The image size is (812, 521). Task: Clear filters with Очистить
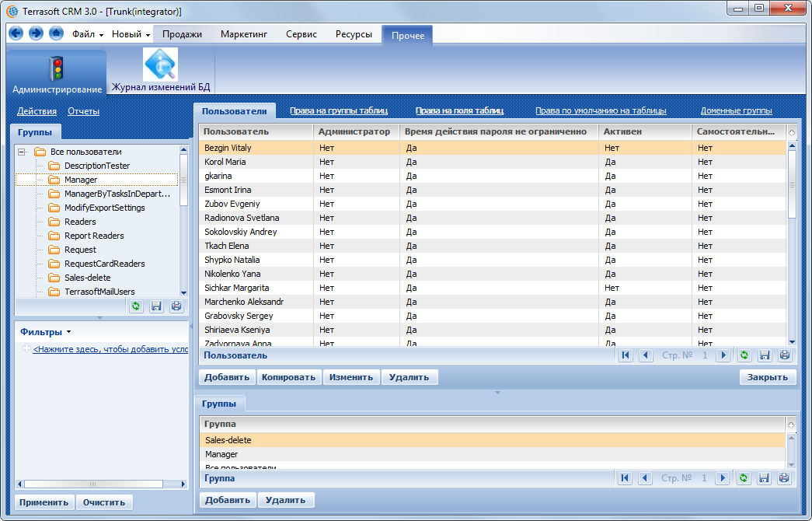click(x=103, y=502)
